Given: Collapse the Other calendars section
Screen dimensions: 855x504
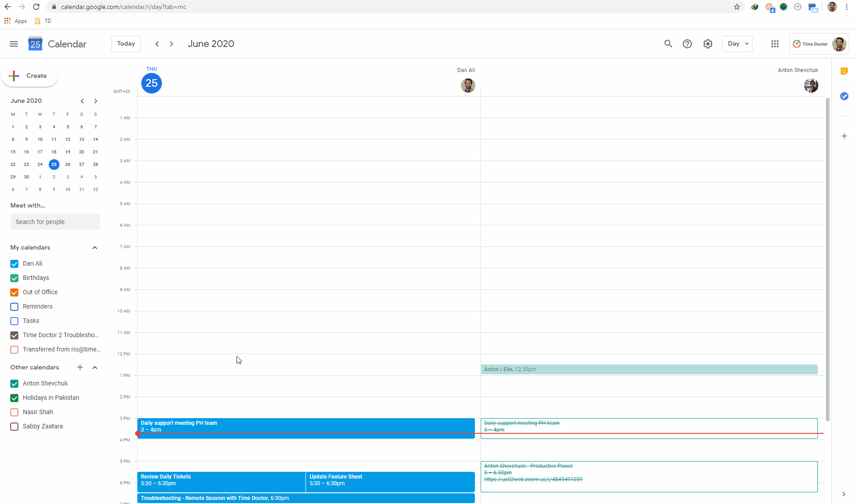Looking at the screenshot, I should pyautogui.click(x=94, y=367).
